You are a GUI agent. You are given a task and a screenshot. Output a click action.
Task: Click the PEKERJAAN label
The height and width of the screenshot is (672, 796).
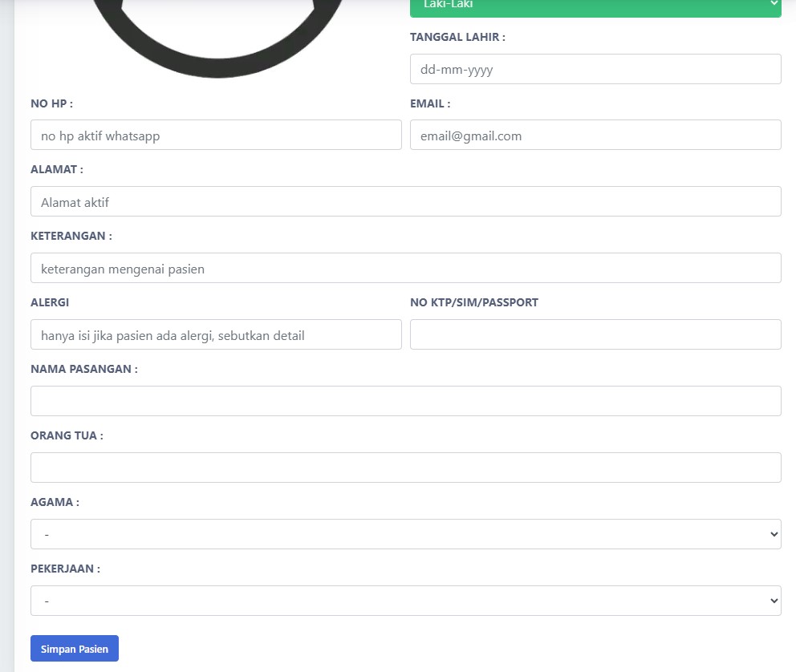(x=65, y=569)
